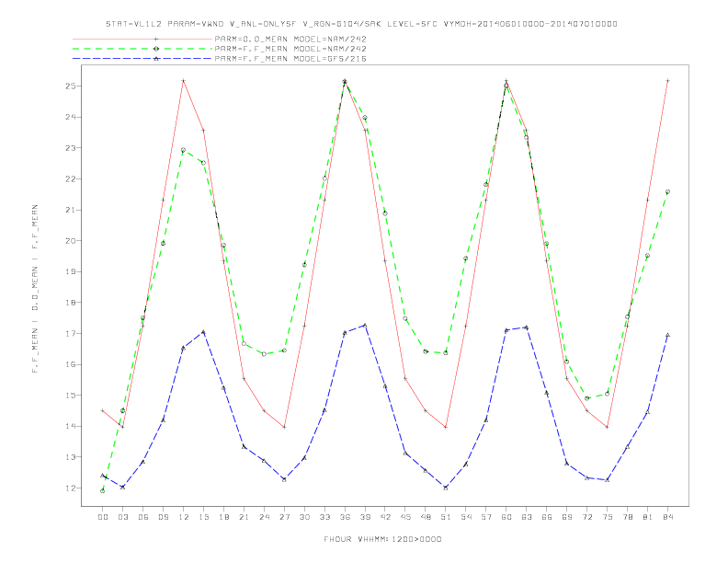Click x-axis tick label 60
This screenshot has height=563, width=728.
(x=506, y=517)
